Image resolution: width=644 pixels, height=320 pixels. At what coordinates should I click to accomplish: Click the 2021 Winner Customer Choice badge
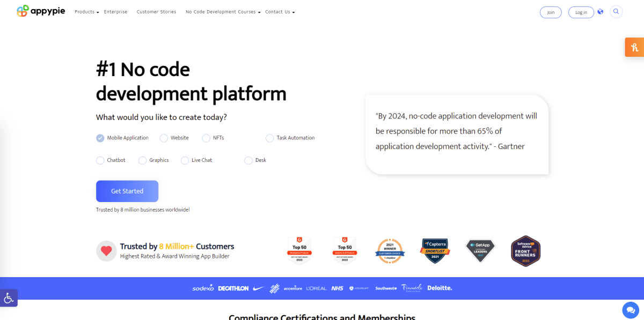[390, 251]
